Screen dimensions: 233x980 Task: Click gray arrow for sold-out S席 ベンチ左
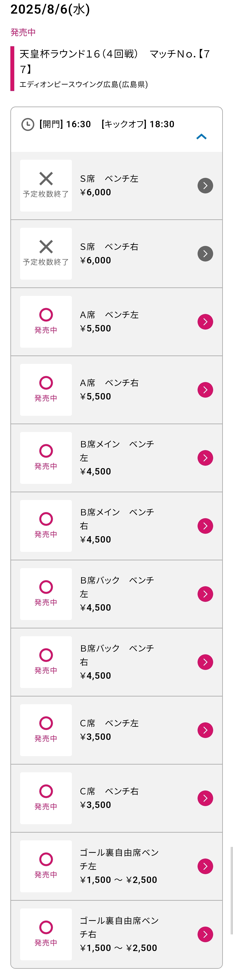(205, 186)
